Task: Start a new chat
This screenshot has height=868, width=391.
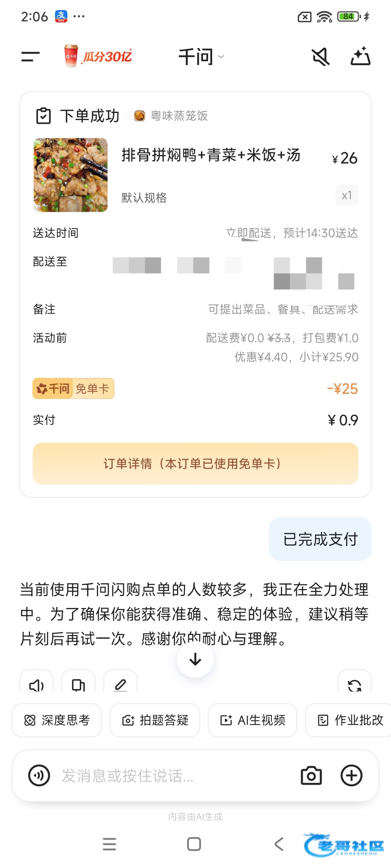Action: coord(360,57)
